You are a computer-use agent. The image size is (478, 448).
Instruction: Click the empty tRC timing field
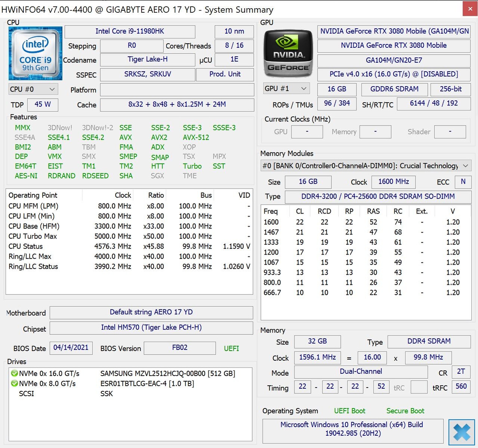[419, 387]
